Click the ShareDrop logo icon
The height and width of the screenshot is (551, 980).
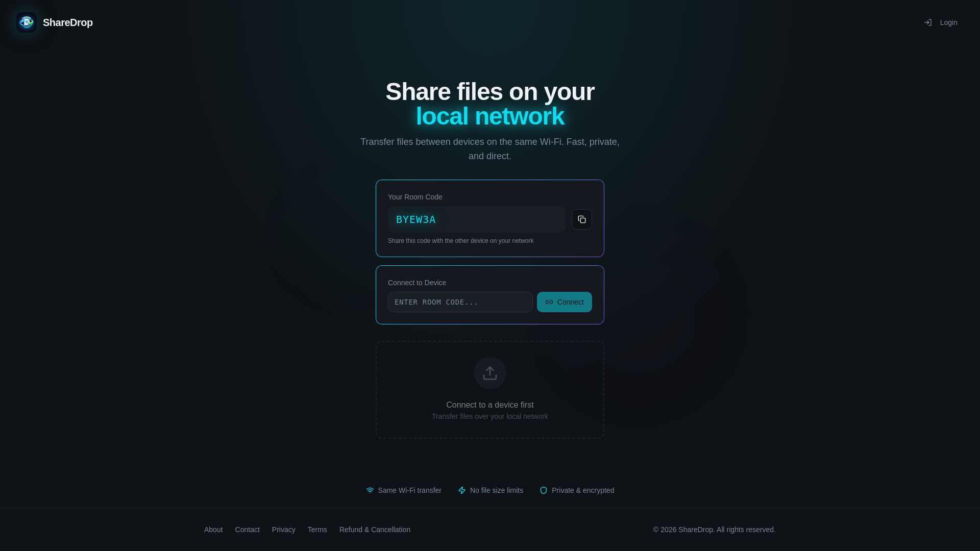point(27,22)
